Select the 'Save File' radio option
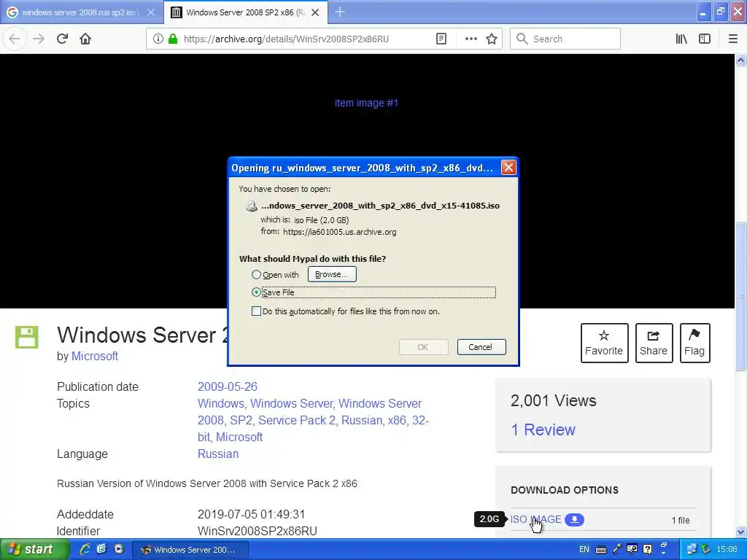 click(x=256, y=292)
